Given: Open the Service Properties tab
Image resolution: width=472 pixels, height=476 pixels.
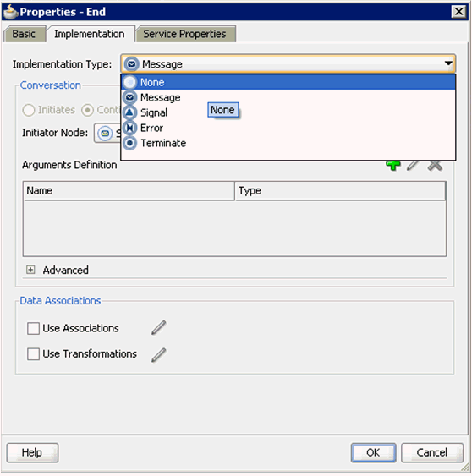Looking at the screenshot, I should pyautogui.click(x=184, y=34).
